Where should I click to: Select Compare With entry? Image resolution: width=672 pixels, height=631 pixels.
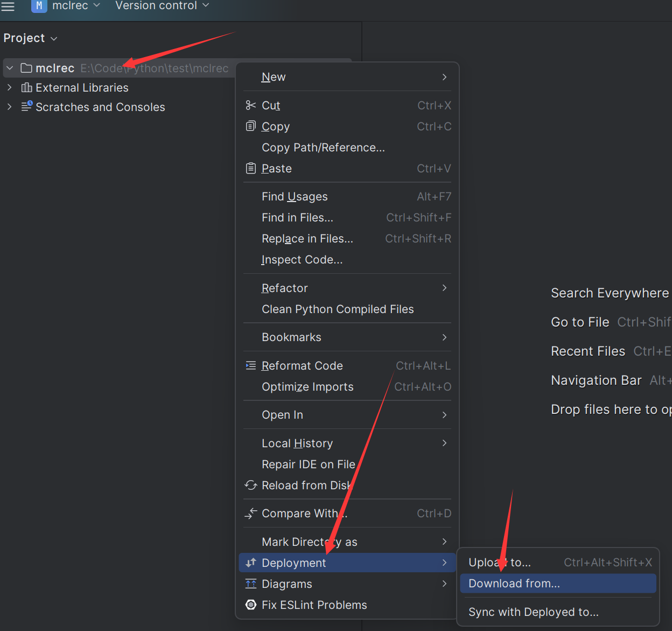click(347, 514)
